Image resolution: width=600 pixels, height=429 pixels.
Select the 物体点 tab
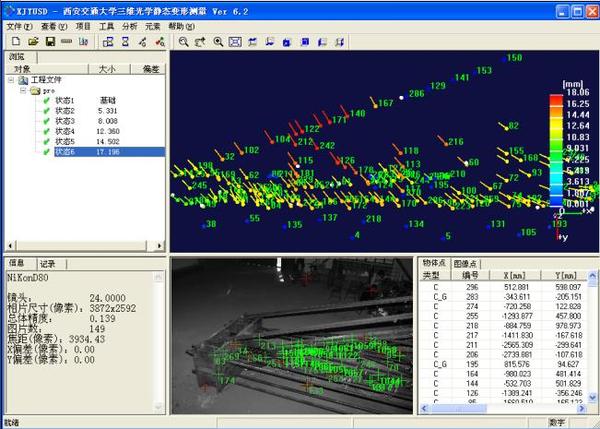point(434,263)
